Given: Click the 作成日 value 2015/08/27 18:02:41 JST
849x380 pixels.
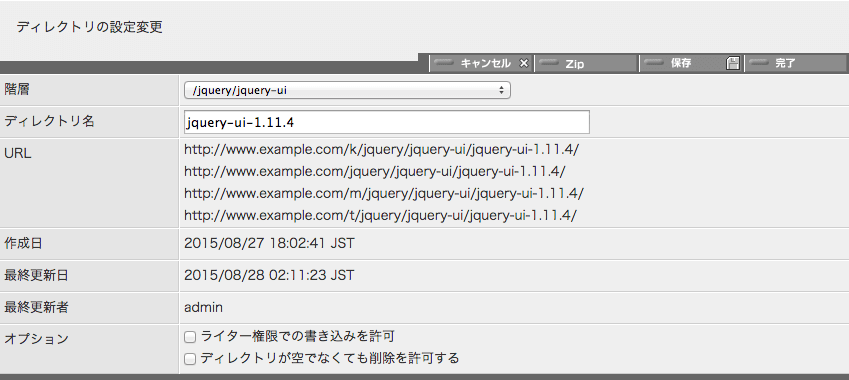Looking at the screenshot, I should click(269, 244).
